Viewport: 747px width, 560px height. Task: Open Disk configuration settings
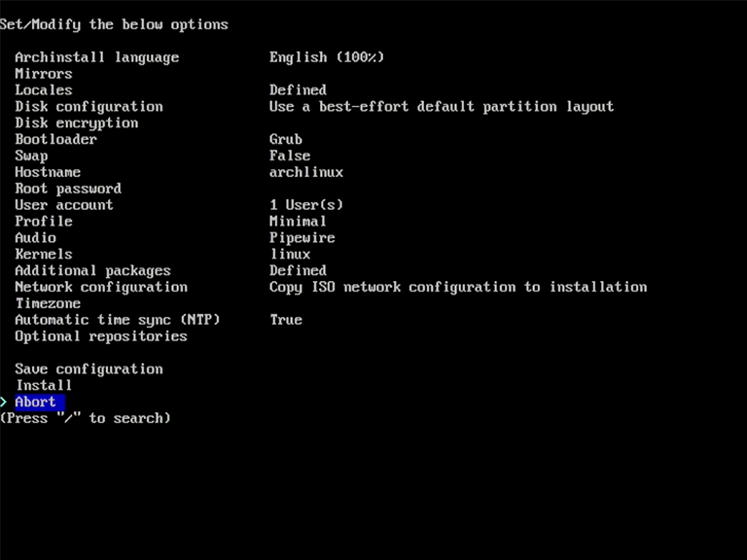pyautogui.click(x=89, y=107)
